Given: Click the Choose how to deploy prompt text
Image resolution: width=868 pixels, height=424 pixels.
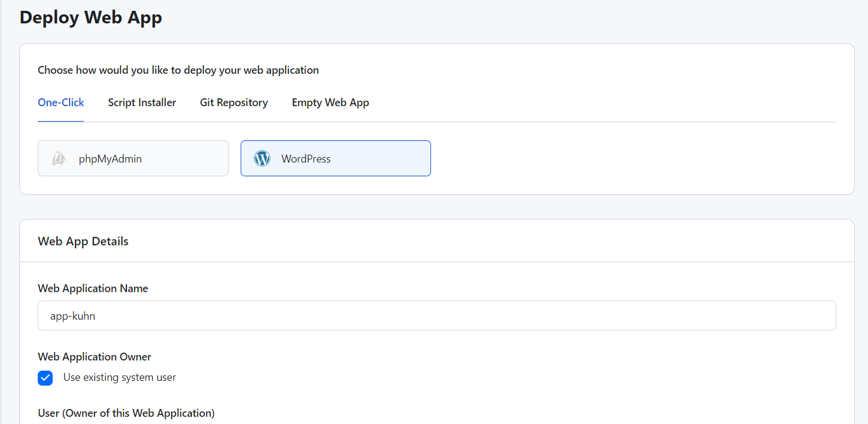Looking at the screenshot, I should coord(178,70).
